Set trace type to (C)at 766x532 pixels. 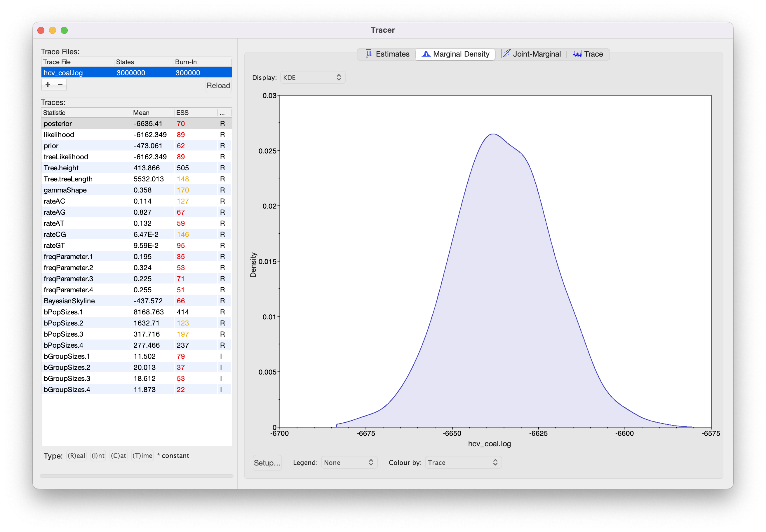119,456
